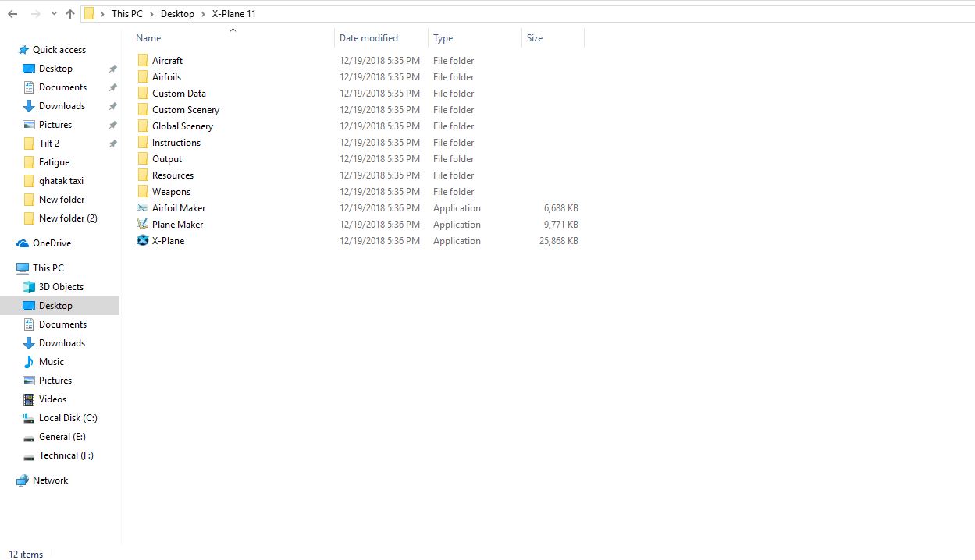This screenshot has height=560, width=975.
Task: Open Videos folder in sidebar
Action: coord(52,399)
